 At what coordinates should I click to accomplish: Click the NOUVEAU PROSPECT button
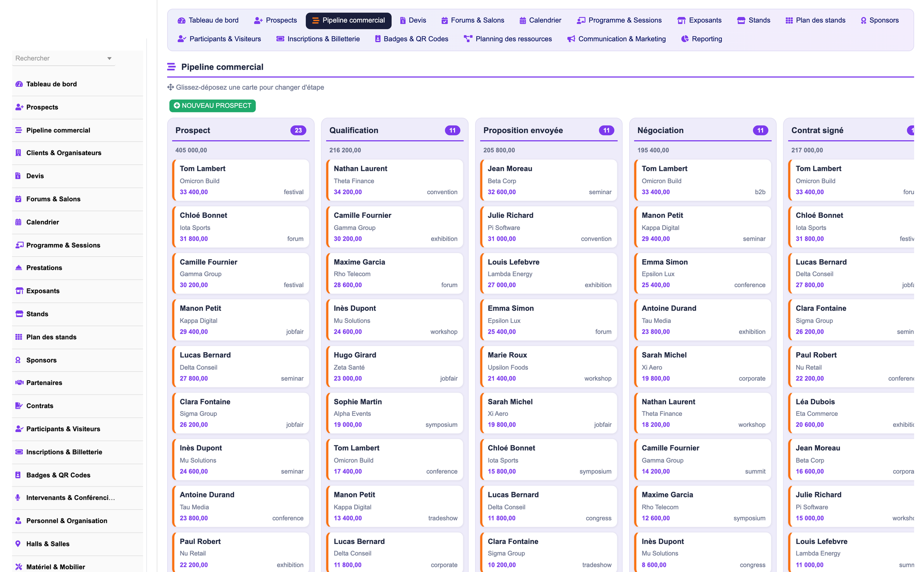pos(212,105)
